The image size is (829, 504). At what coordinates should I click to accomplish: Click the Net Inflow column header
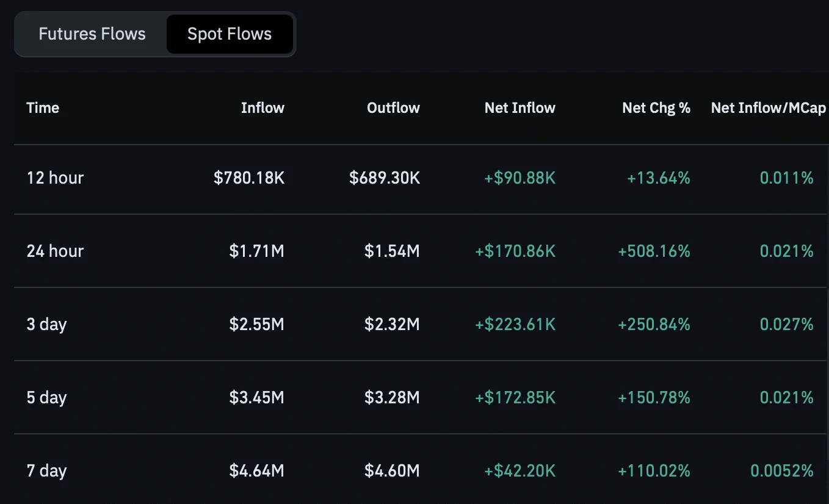pos(520,108)
